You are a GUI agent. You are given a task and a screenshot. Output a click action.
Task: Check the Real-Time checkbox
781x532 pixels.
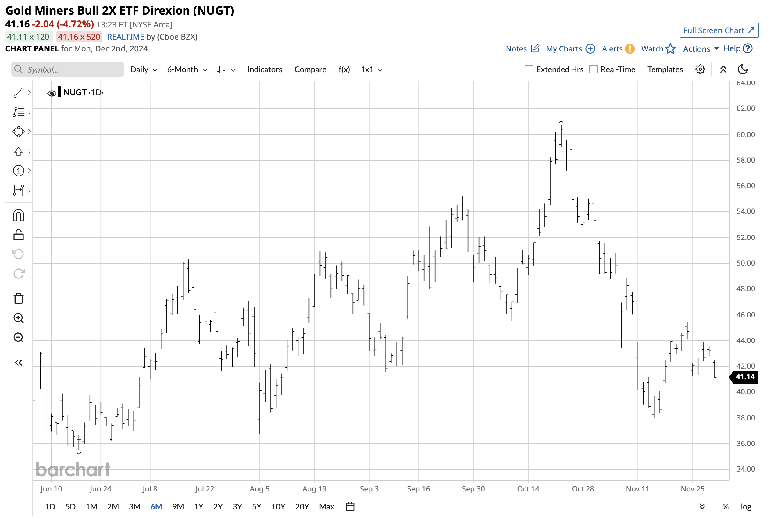(x=594, y=69)
